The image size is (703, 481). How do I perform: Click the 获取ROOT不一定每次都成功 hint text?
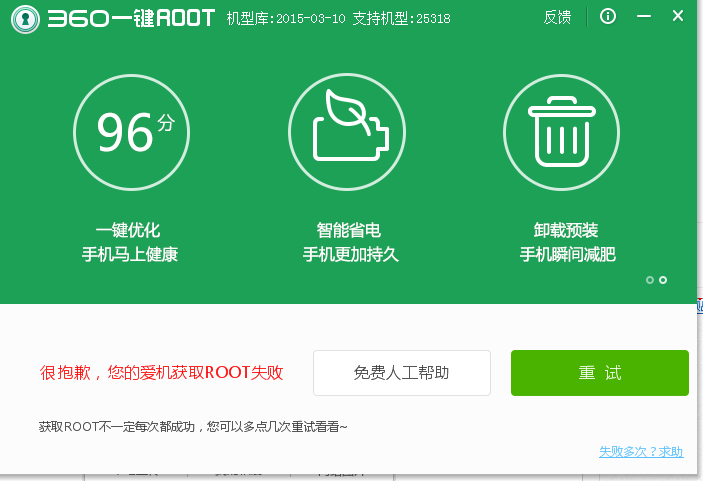193,426
